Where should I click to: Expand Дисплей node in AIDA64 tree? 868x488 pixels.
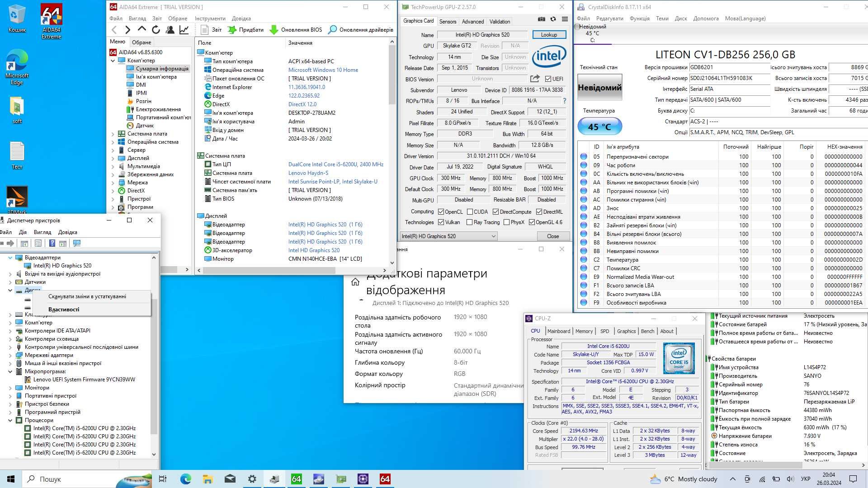point(113,158)
